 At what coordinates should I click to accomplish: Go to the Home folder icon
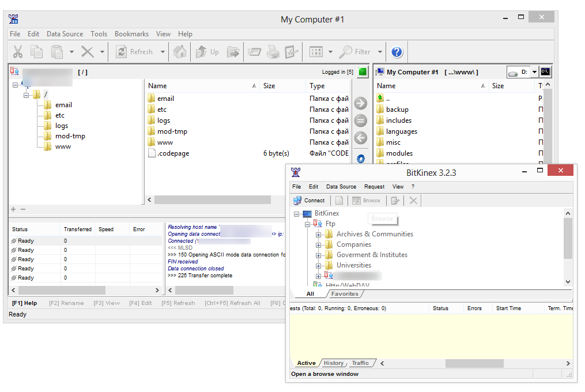(x=180, y=52)
